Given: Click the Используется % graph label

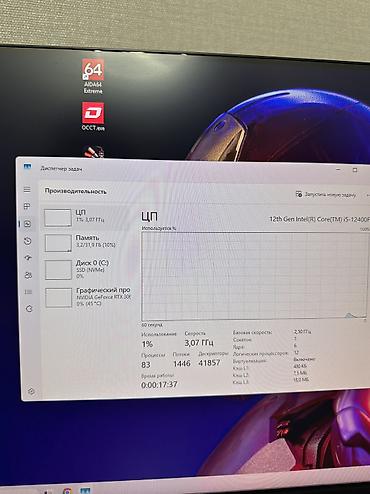Looking at the screenshot, I should click(159, 228).
